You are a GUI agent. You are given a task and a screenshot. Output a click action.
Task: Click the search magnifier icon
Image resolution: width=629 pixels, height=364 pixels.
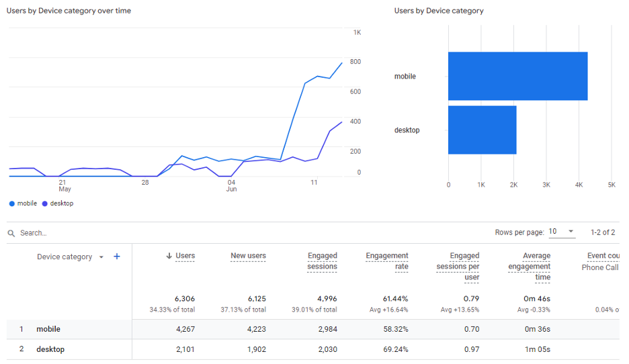pyautogui.click(x=11, y=233)
